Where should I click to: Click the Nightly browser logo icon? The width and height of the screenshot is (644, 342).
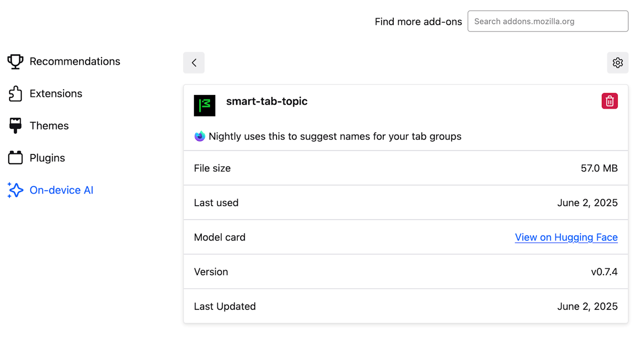tap(200, 136)
